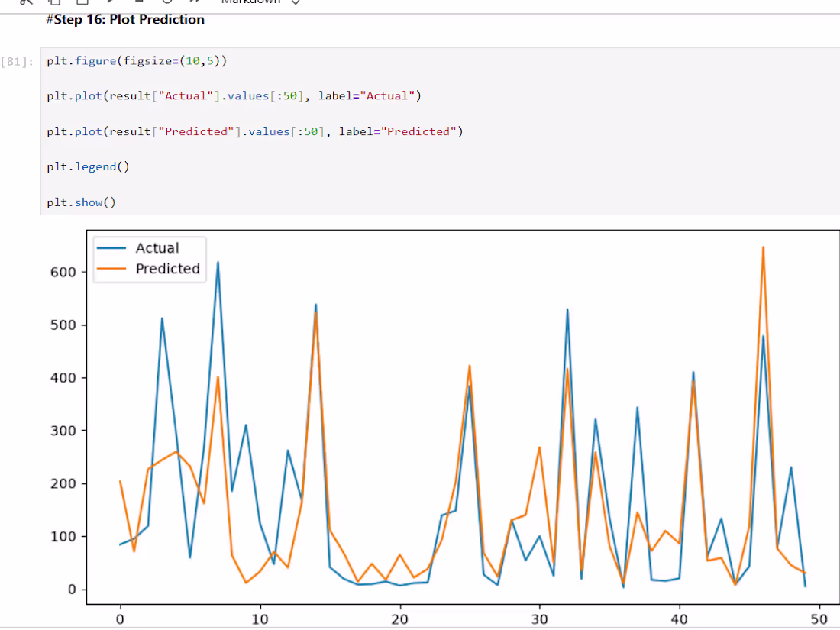Run the selected cell with play icon

click(x=111, y=2)
